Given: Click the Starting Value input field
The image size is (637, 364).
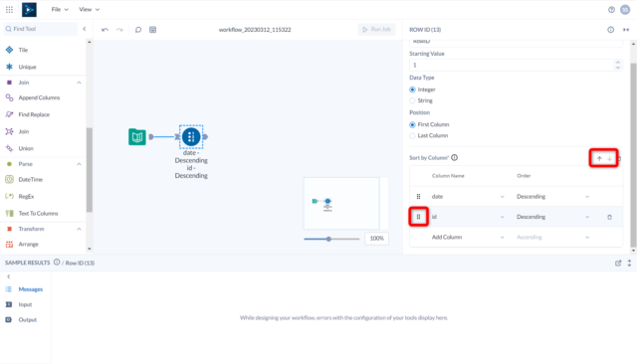Looking at the screenshot, I should [x=512, y=65].
